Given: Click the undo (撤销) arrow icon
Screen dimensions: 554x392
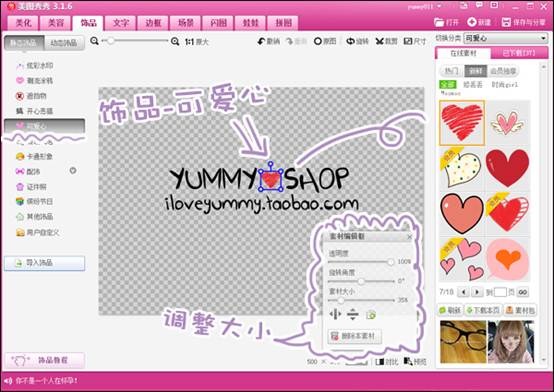Looking at the screenshot, I should (261, 41).
